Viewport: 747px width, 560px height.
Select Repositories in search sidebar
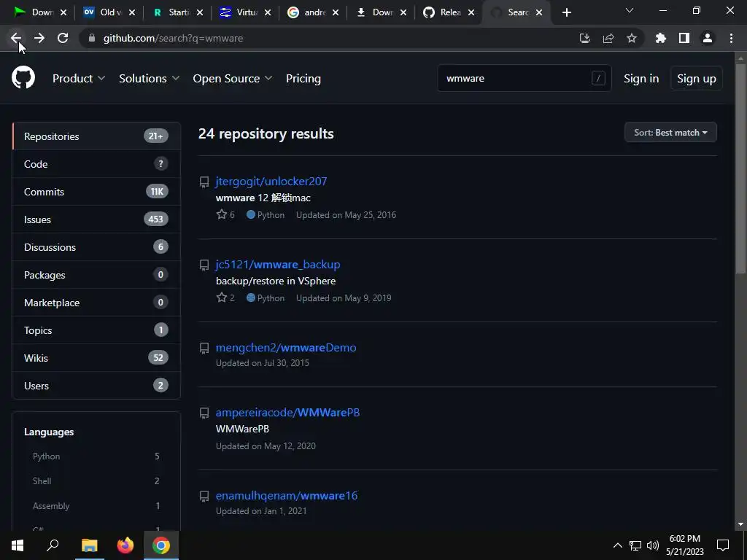(96, 136)
